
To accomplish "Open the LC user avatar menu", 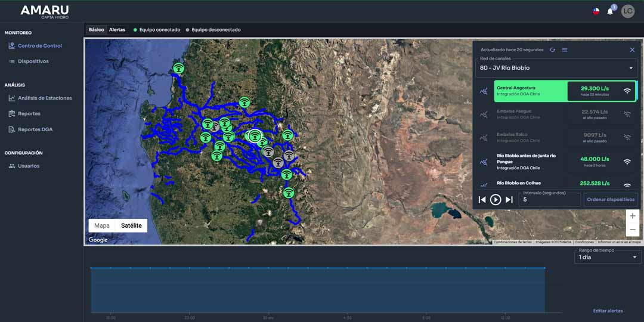I will coord(628,11).
